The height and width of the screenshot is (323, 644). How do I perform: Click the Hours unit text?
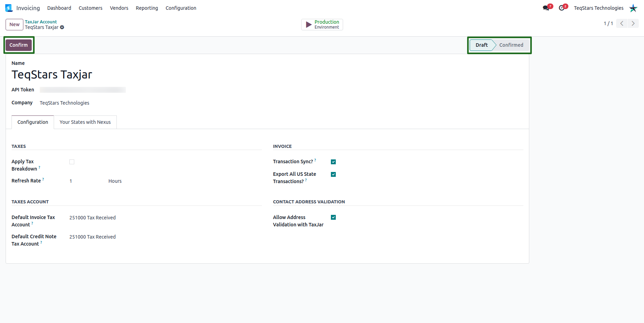[x=115, y=181]
